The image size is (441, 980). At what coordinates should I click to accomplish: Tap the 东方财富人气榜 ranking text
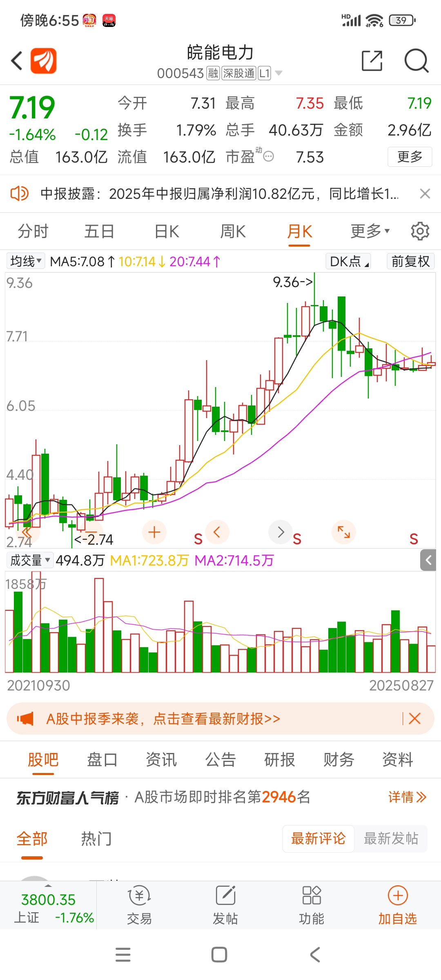point(68,797)
